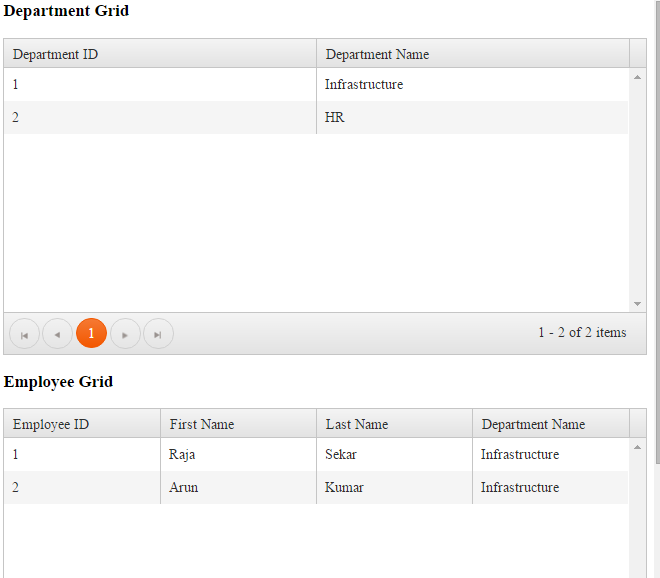660x578 pixels.
Task: Go to previous page in Department pager
Action: 57,334
